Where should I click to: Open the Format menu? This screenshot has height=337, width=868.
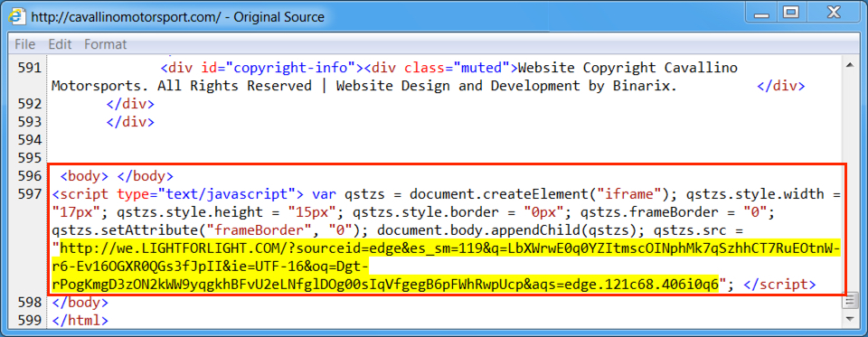click(x=105, y=44)
